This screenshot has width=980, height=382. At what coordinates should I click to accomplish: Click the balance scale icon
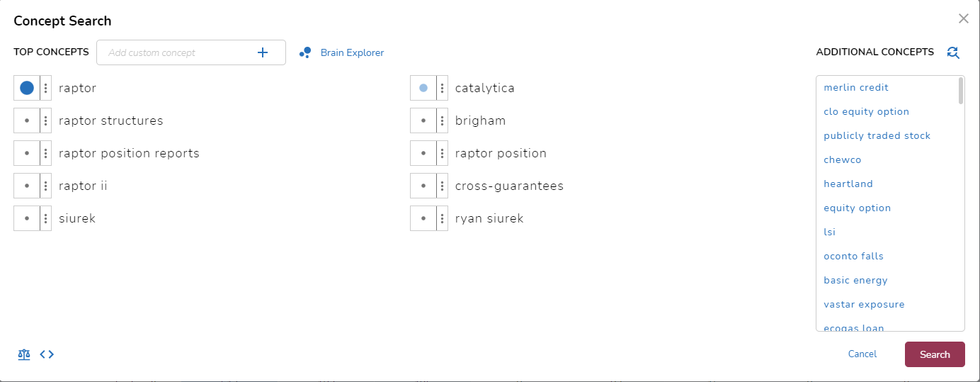coord(24,354)
